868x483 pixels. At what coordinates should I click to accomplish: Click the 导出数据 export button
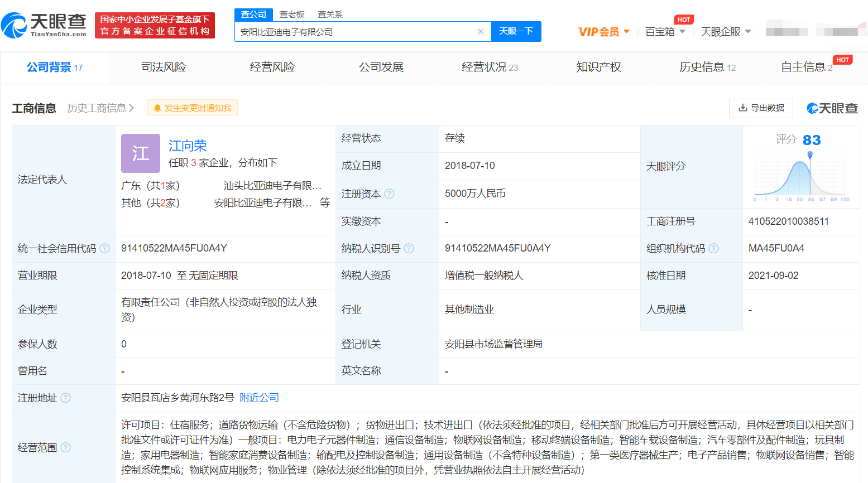[761, 108]
